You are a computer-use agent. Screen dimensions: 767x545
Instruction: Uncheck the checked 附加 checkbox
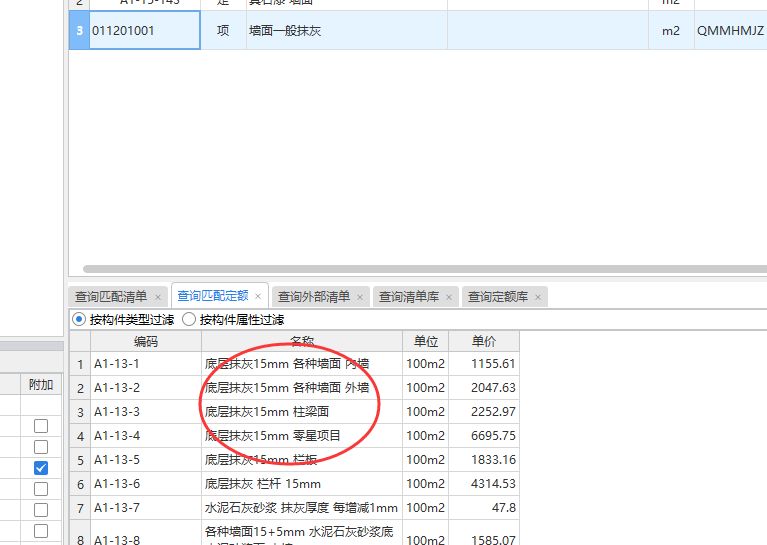coord(41,468)
